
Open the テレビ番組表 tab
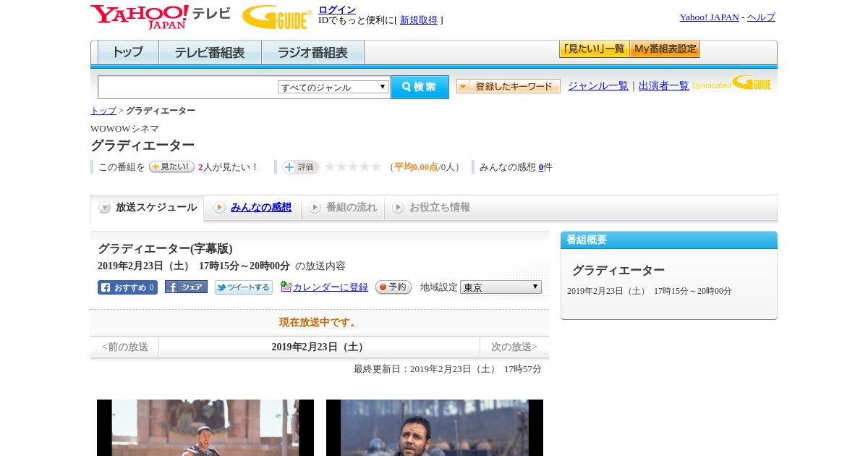210,53
